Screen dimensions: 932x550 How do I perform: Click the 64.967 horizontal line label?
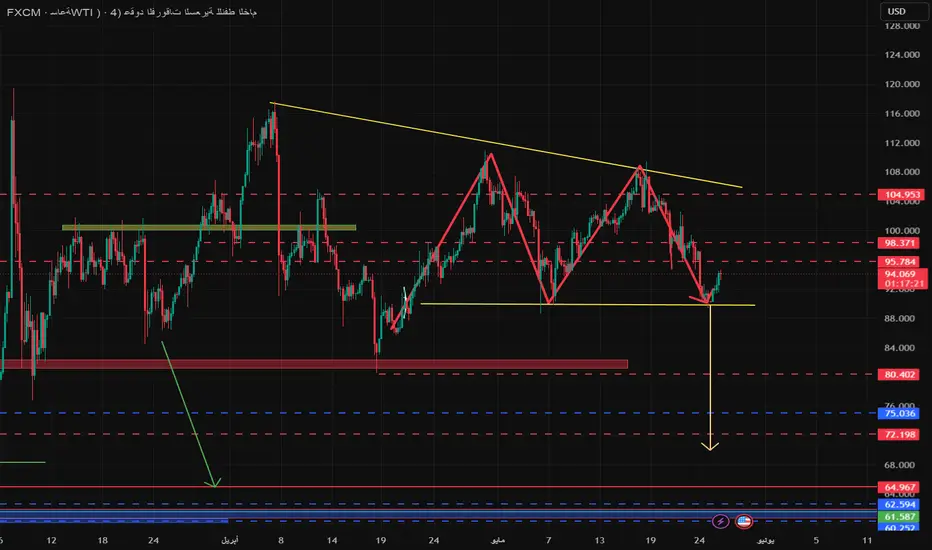pyautogui.click(x=899, y=487)
